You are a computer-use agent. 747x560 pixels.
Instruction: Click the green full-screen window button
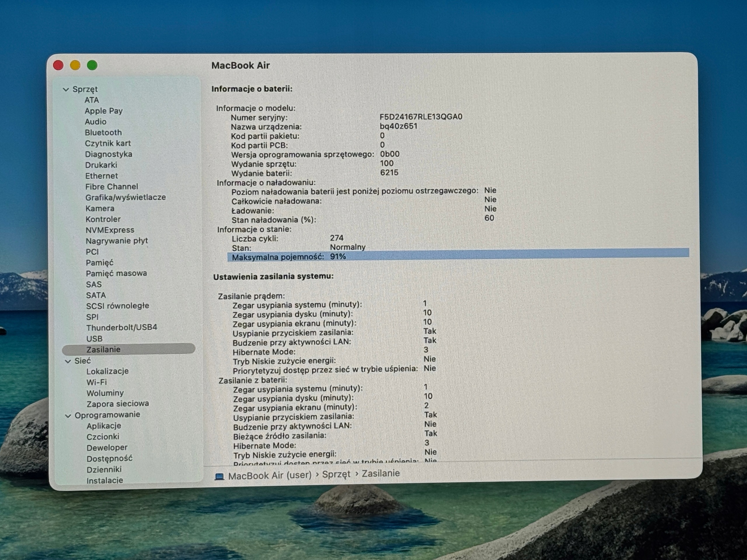tap(92, 65)
